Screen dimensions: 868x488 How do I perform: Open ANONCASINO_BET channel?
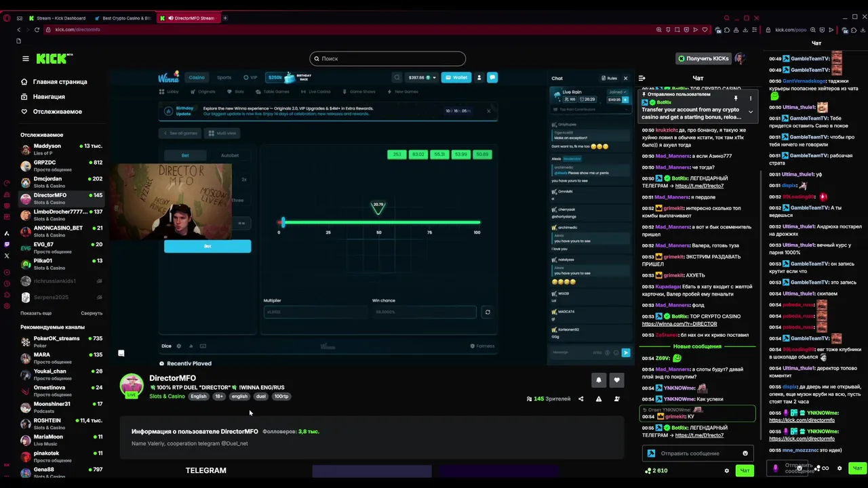61,231
